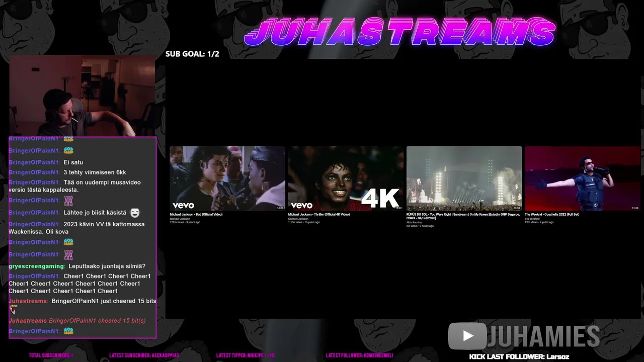This screenshot has height=362, width=644.
Task: Open the Michael Jackson channel under the 'Thriller' video
Action: click(298, 219)
